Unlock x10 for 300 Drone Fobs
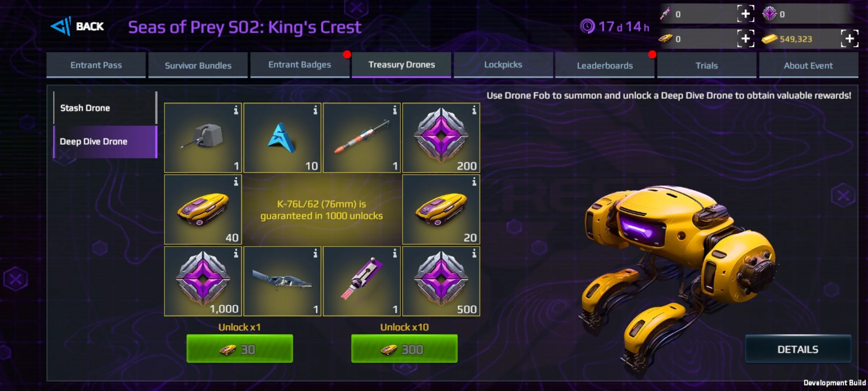The width and height of the screenshot is (868, 391). [404, 349]
